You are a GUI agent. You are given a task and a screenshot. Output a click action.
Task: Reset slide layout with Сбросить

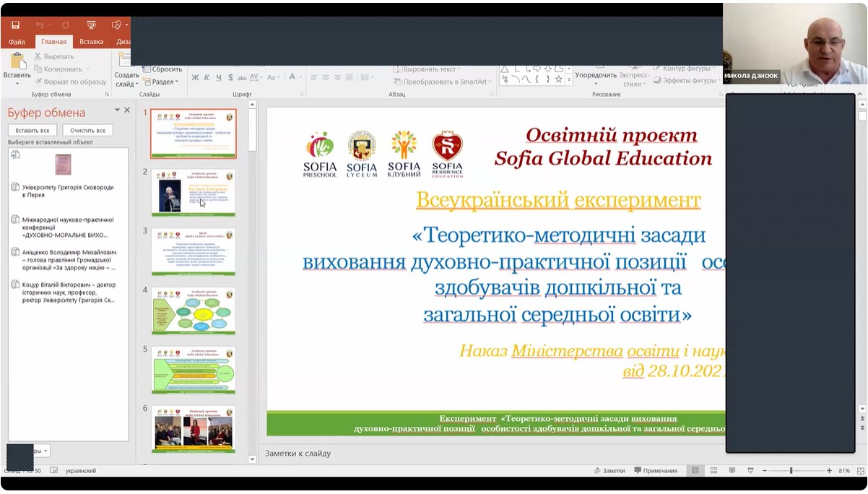pos(162,69)
